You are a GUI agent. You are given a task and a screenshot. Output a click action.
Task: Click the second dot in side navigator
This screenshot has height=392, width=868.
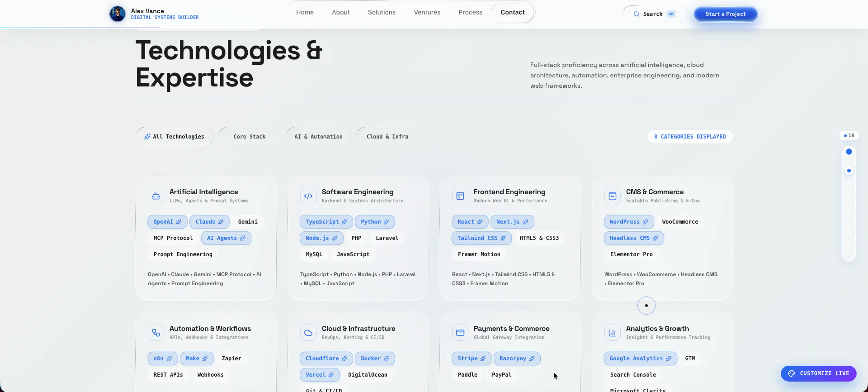(x=849, y=171)
